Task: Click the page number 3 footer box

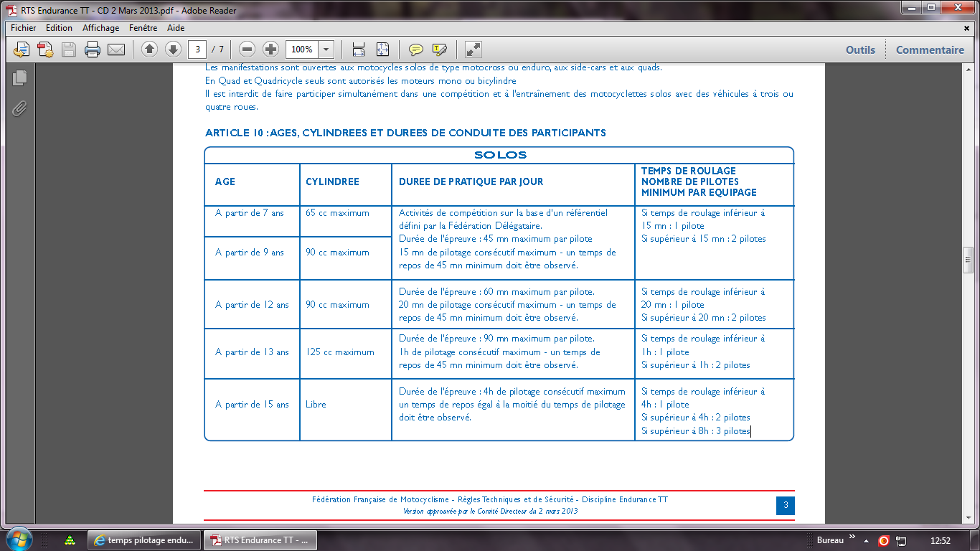Action: 786,505
